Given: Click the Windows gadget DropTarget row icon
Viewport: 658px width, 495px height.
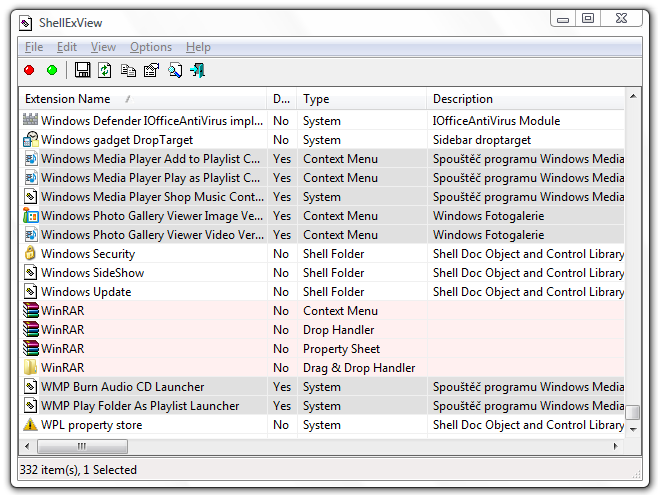Looking at the screenshot, I should pyautogui.click(x=30, y=139).
